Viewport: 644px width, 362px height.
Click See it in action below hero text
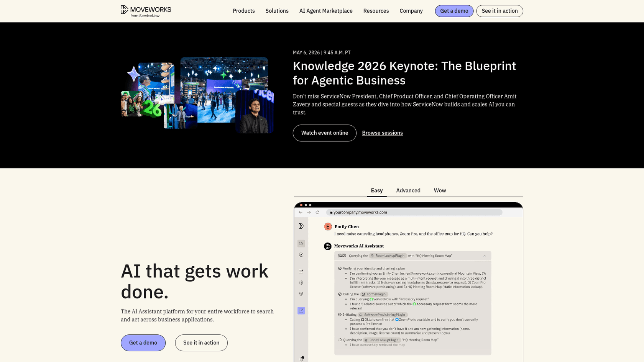pos(201,343)
